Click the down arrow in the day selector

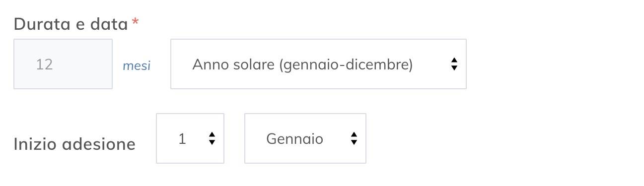click(212, 142)
